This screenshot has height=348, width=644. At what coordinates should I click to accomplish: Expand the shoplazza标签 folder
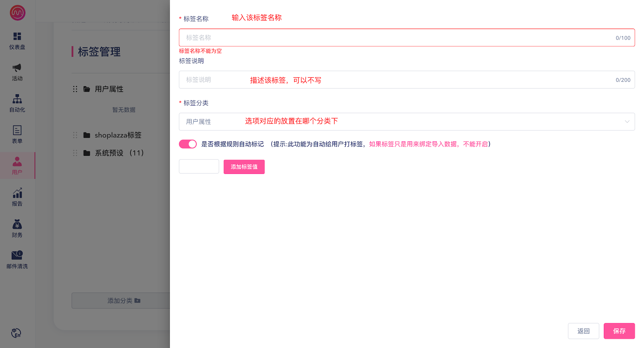tap(118, 135)
